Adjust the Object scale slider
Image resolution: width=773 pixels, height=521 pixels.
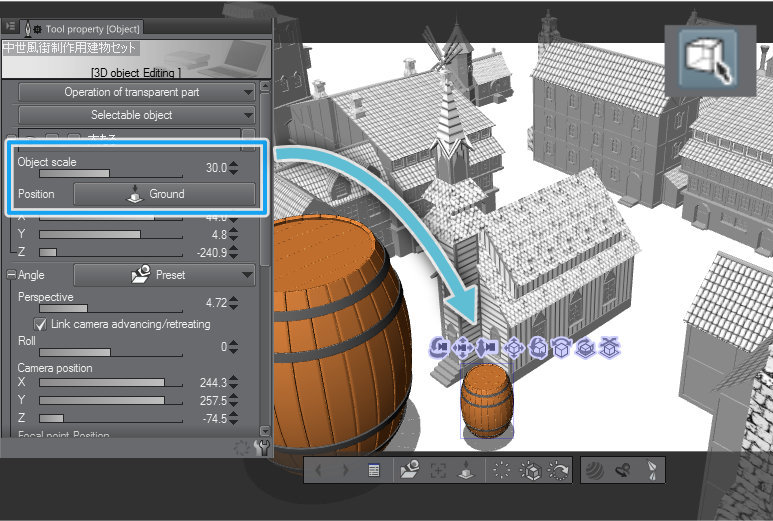[x=111, y=174]
